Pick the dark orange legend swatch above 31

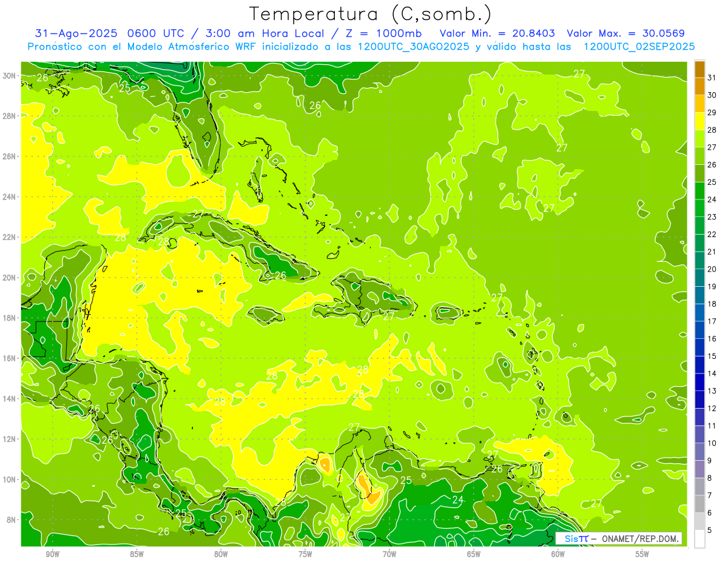pyautogui.click(x=699, y=69)
